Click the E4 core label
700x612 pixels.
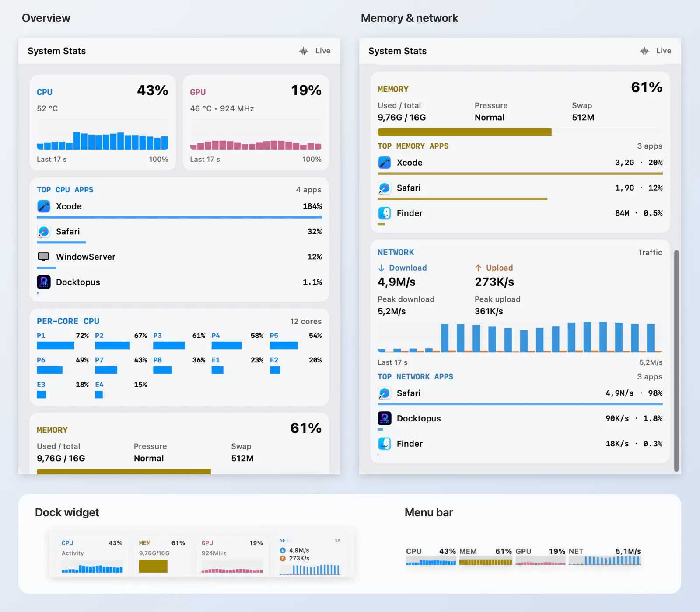pos(99,385)
